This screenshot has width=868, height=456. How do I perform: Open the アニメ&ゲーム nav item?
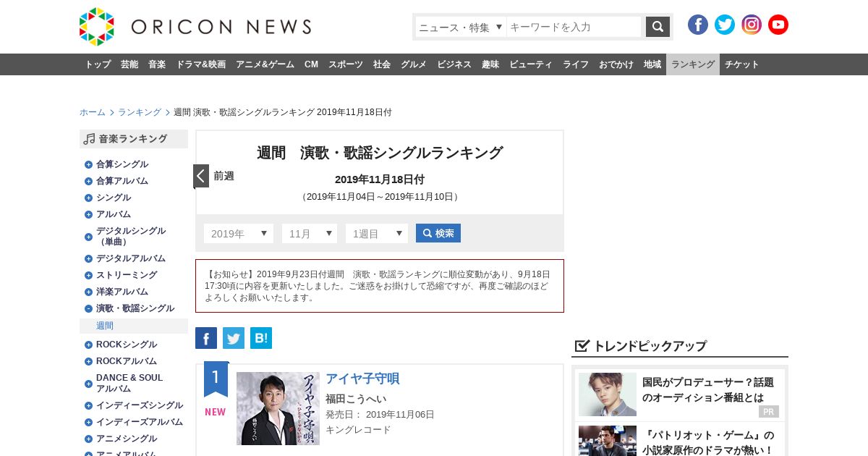tap(265, 64)
